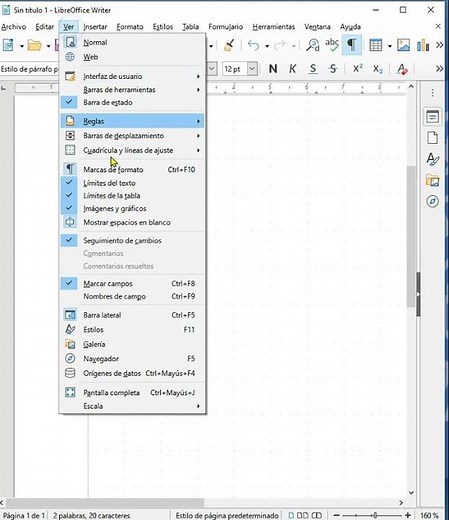The height and width of the screenshot is (520, 449).
Task: Click the Insert table grid icon
Action: [x=376, y=45]
